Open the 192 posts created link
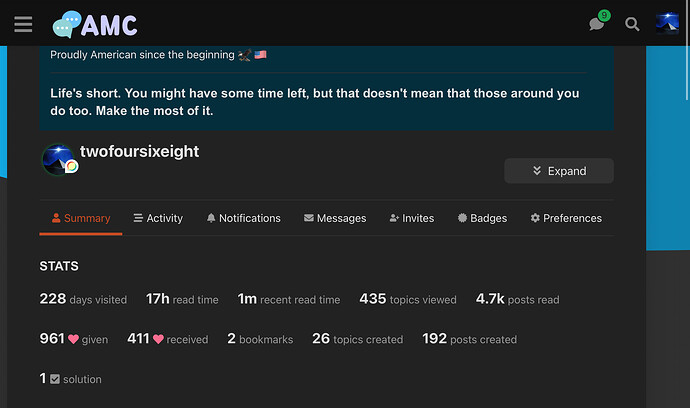The image size is (690, 408). click(x=469, y=339)
